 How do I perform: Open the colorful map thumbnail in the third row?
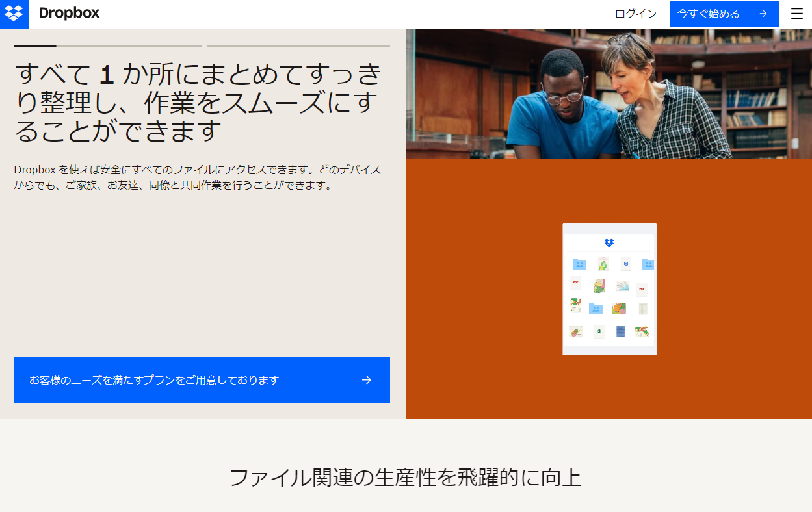pos(619,308)
